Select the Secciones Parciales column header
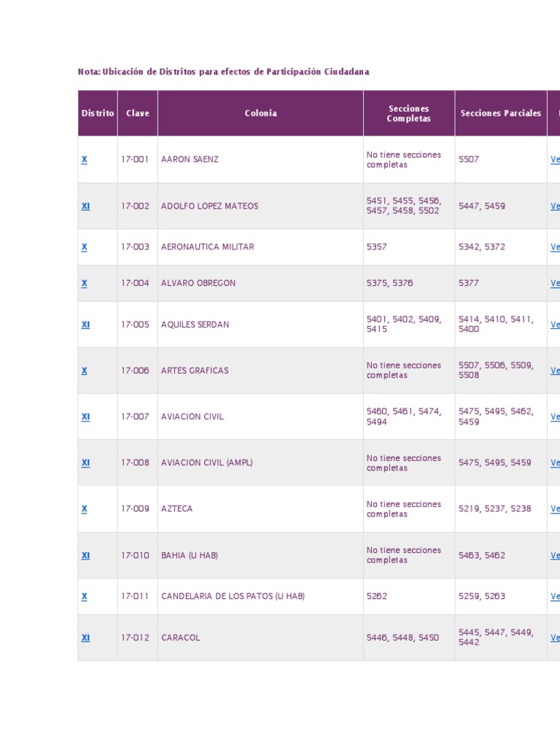Image resolution: width=560 pixels, height=747 pixels. pos(501,113)
